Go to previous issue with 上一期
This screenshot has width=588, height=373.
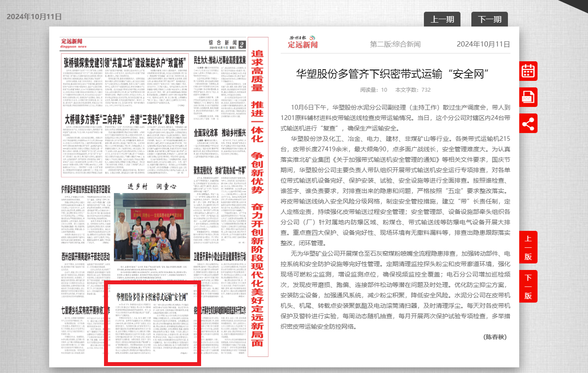pos(442,19)
